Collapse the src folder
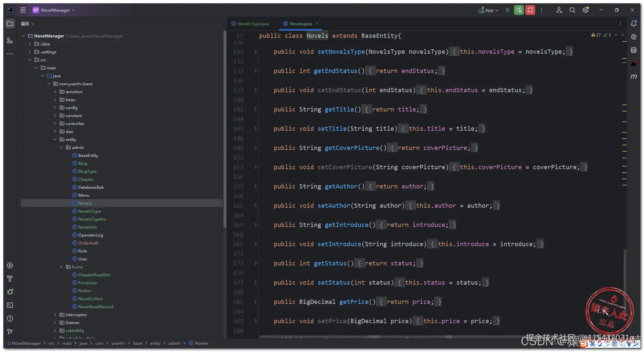The image size is (644, 352). 30,60
